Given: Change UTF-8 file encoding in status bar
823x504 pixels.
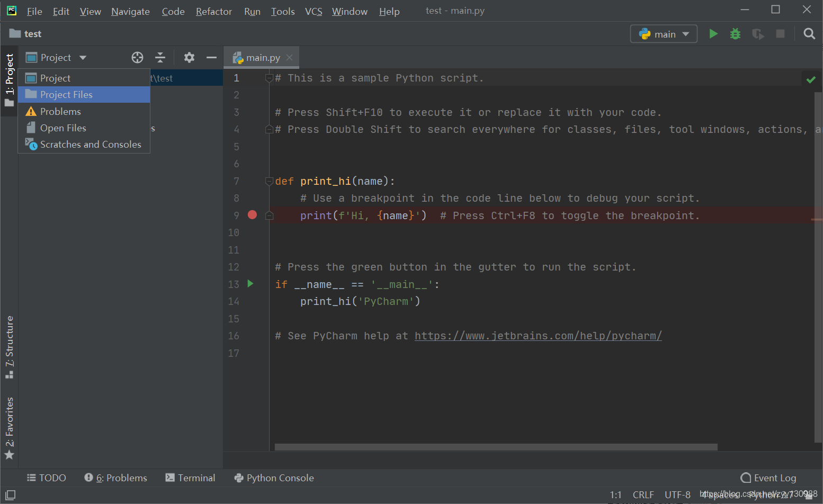Looking at the screenshot, I should [677, 494].
